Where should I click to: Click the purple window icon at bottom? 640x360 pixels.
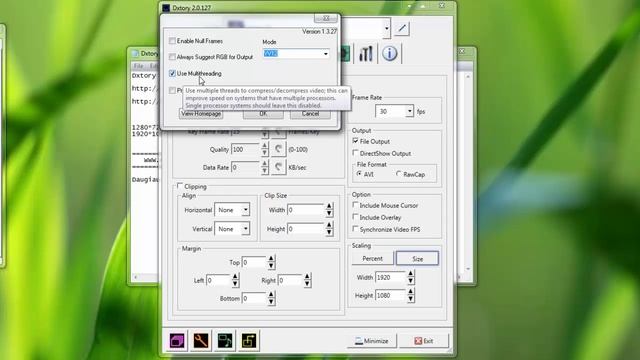pos(177,340)
